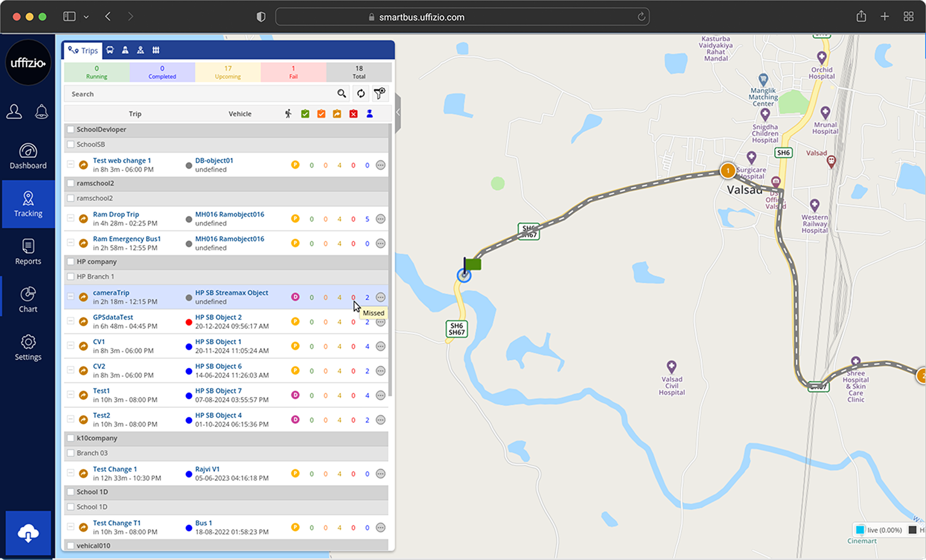Click the fence grid tab icon in the panel header

(x=156, y=50)
